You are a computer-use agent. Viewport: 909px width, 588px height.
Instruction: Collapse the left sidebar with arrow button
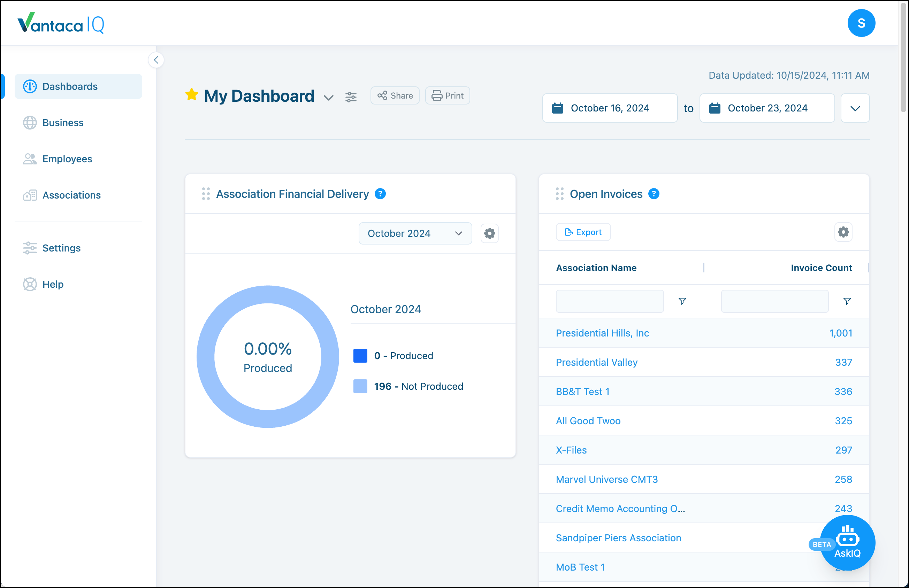(156, 60)
